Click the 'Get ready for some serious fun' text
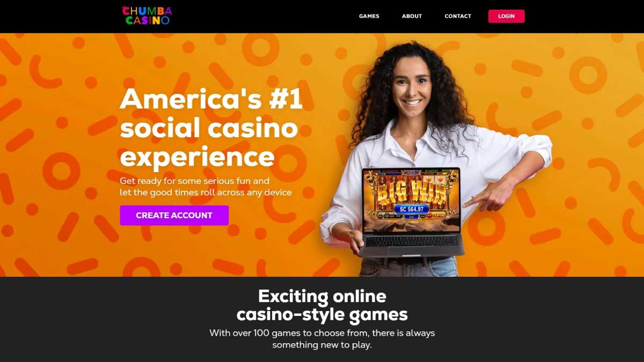This screenshot has height=362, width=644. (194, 181)
